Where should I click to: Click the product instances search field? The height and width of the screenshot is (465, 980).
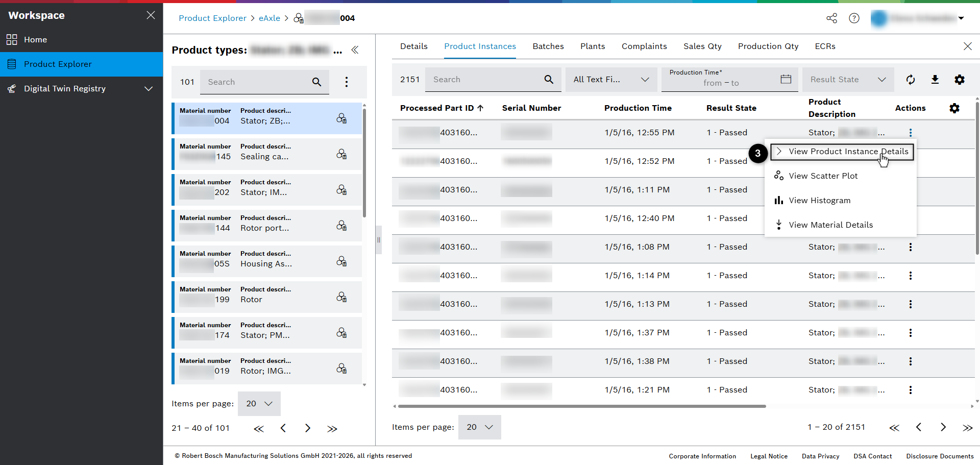point(493,80)
